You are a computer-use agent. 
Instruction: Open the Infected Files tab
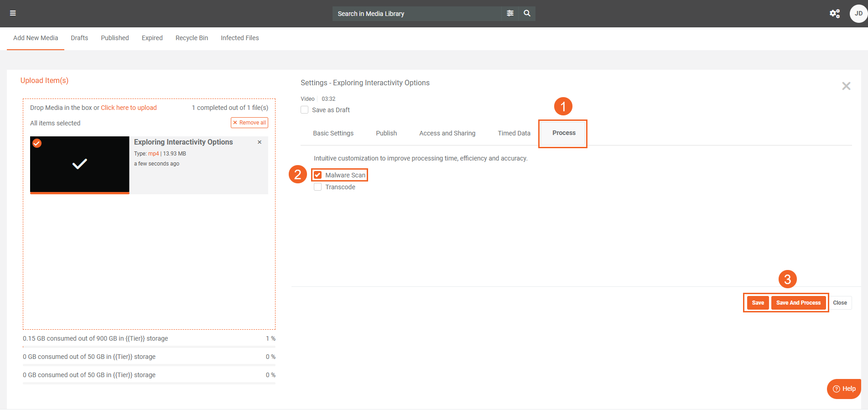(239, 38)
